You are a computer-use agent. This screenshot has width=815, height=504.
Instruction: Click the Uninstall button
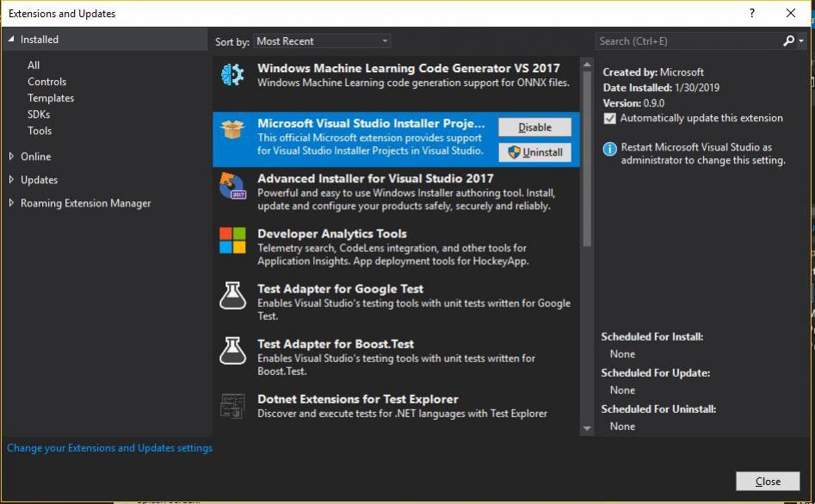click(534, 152)
